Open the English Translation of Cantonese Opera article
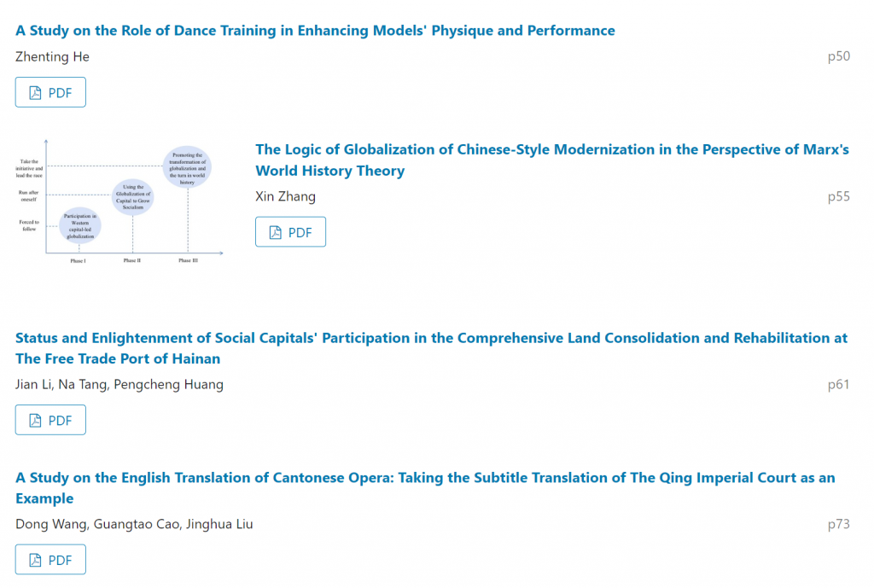The height and width of the screenshot is (588, 874). pyautogui.click(x=425, y=487)
